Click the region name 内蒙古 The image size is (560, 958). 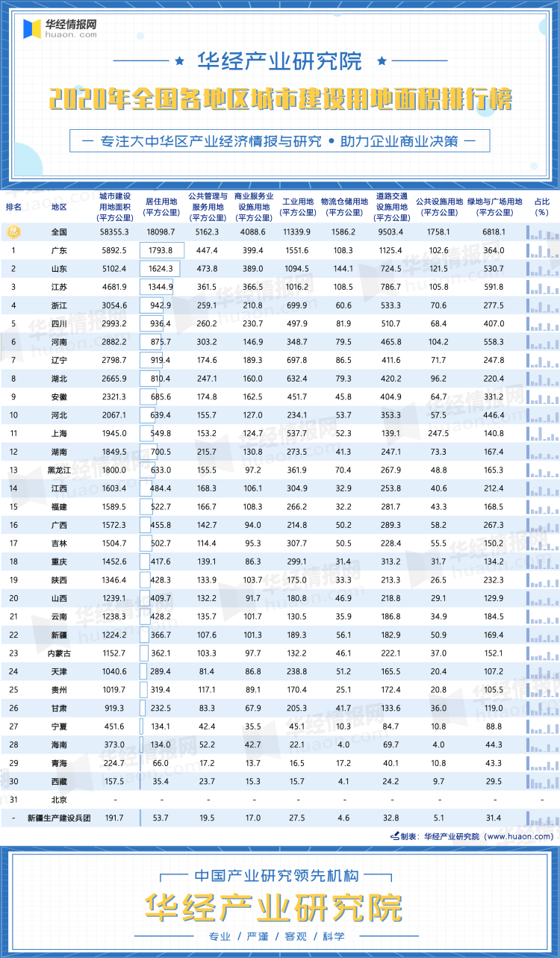tap(59, 653)
